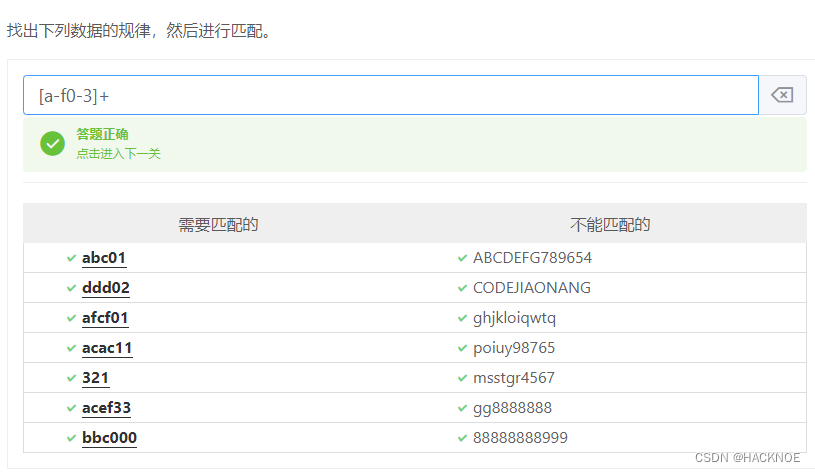Click the non-matching text 'poiuy98765'
815x472 pixels.
tap(514, 348)
